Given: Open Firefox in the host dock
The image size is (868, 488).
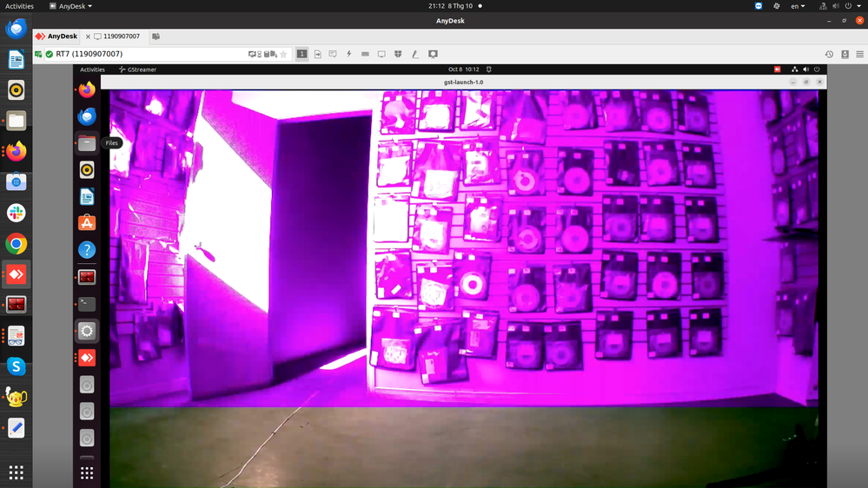Looking at the screenshot, I should [16, 151].
